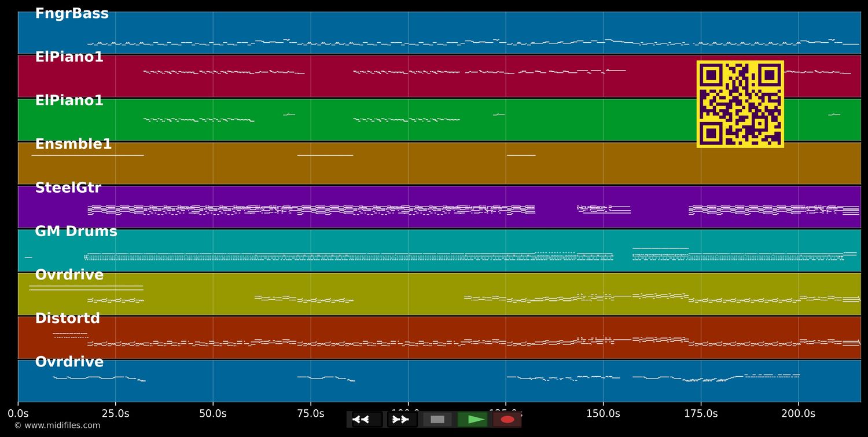Click the 150.0s timeline marker
868x437 pixels.
[x=603, y=413]
